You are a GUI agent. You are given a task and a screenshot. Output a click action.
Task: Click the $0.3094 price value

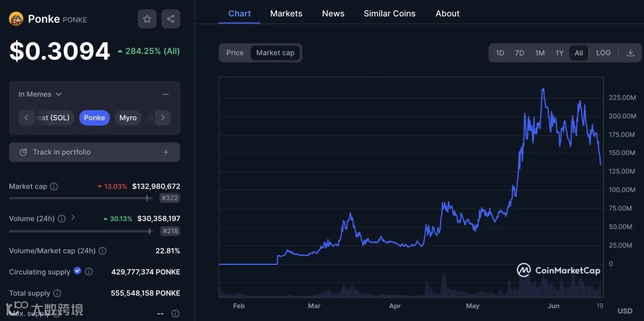point(60,51)
